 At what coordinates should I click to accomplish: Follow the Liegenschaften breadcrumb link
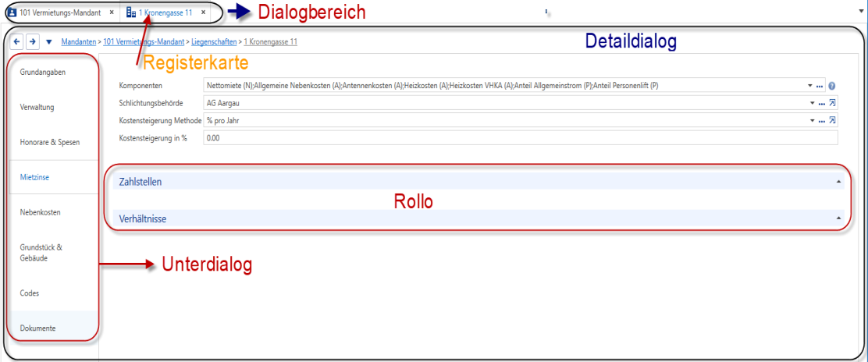tap(214, 41)
